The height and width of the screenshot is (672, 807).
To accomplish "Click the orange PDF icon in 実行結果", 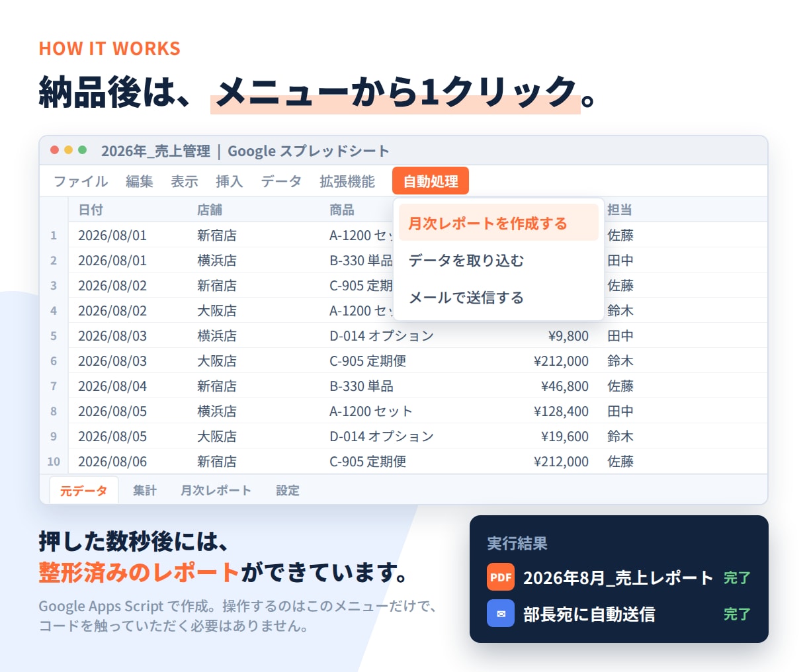I will click(501, 577).
